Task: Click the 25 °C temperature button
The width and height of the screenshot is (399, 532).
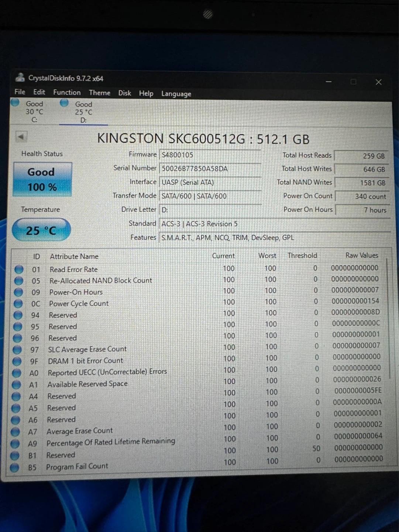Action: click(41, 230)
